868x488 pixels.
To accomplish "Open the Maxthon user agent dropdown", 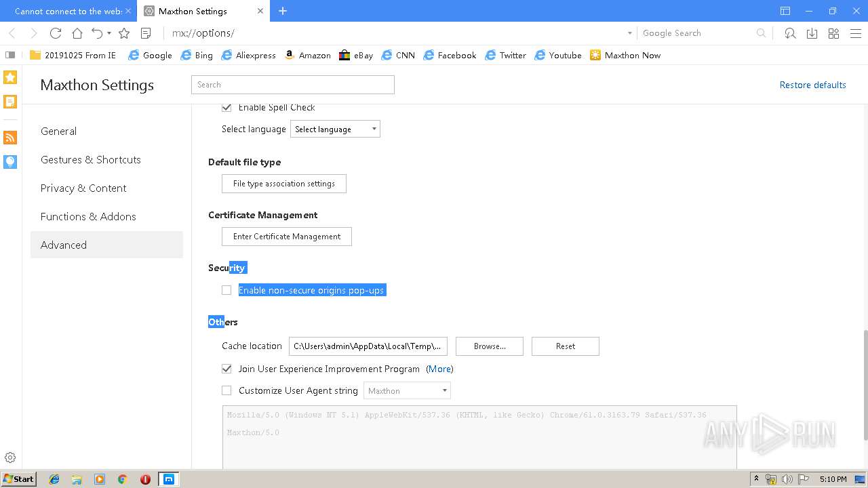I will pyautogui.click(x=408, y=390).
